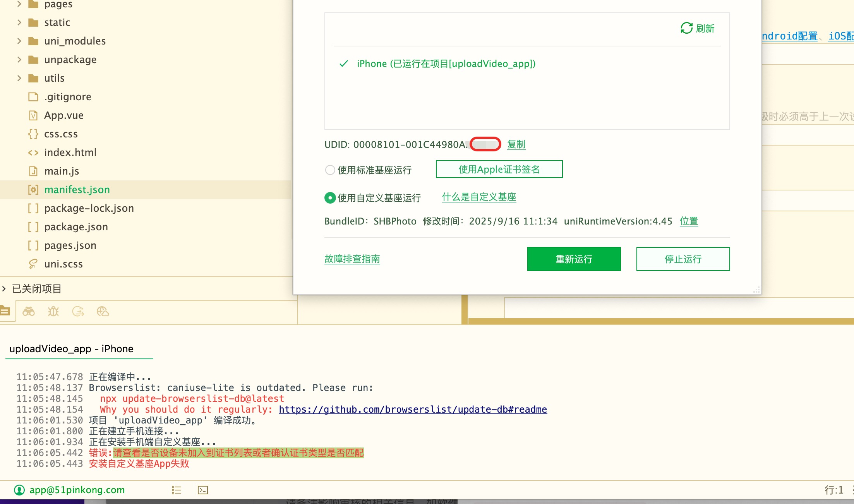Select custom base run option (使用自定义基座运行)
Viewport: 854px width, 504px height.
tap(330, 198)
